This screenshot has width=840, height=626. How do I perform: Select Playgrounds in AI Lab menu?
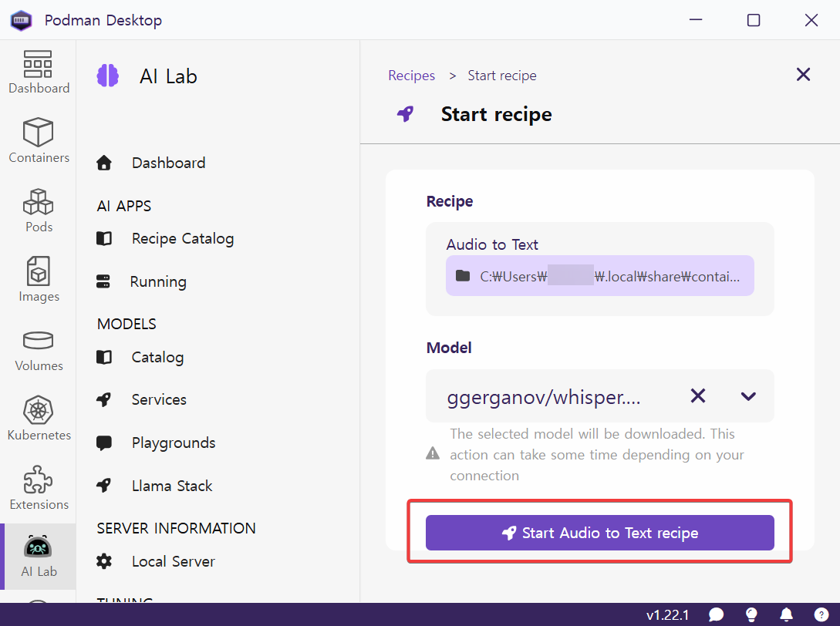(173, 443)
